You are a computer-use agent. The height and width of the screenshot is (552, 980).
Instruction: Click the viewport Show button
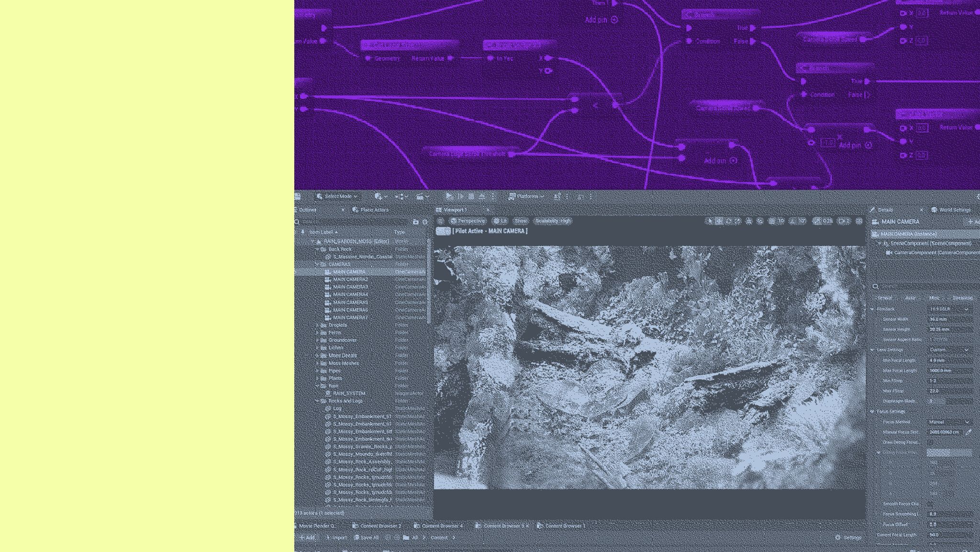(521, 221)
